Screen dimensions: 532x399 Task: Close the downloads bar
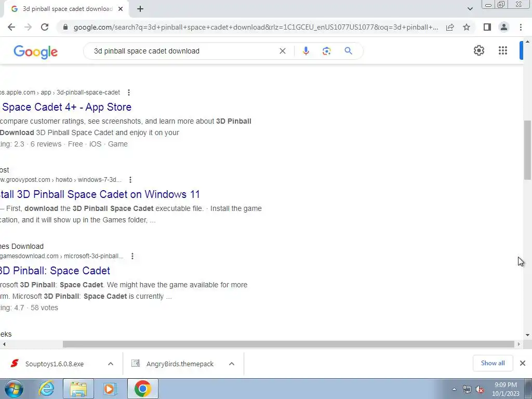[x=523, y=363]
